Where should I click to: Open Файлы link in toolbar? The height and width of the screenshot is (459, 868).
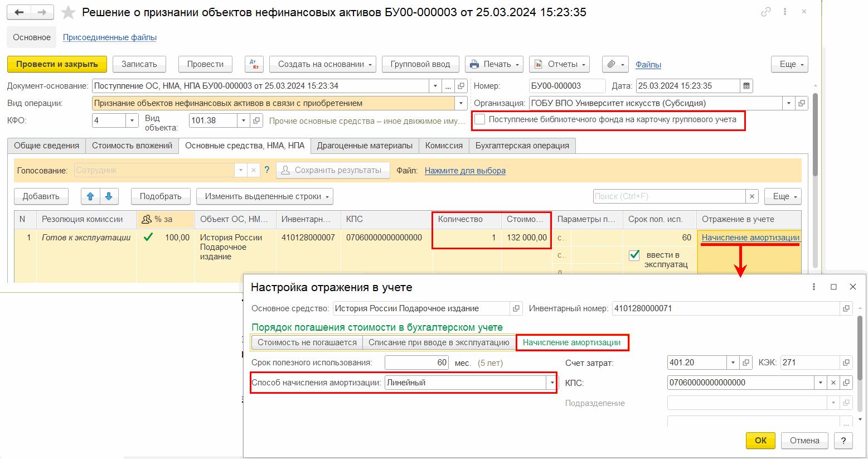(648, 65)
